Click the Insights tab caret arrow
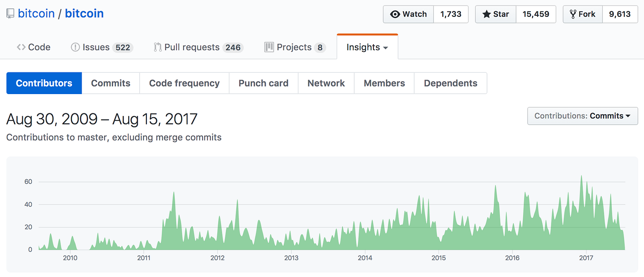Screen dimensions: 644x277 click(x=386, y=48)
